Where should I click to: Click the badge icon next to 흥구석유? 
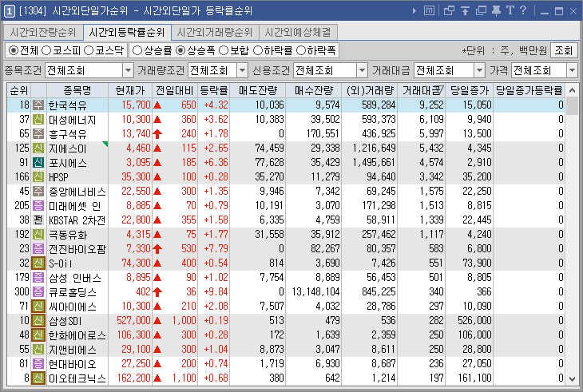tap(38, 134)
